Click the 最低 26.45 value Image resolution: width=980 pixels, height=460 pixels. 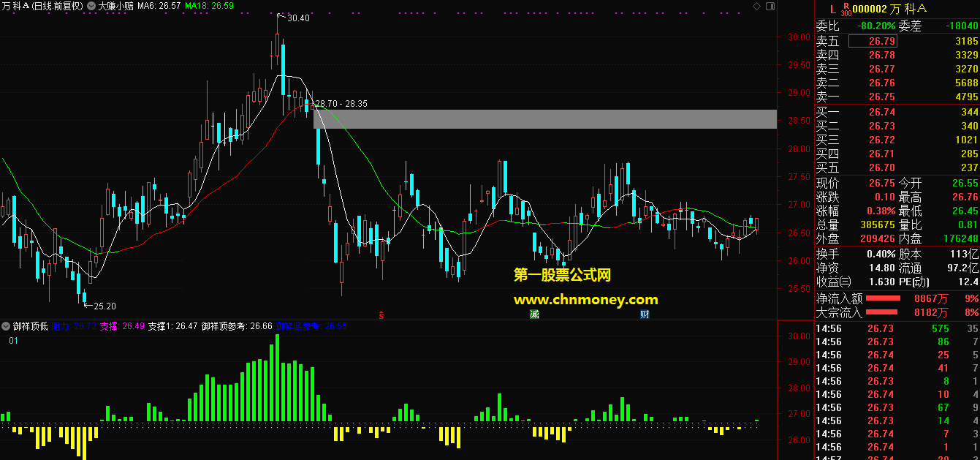pos(965,211)
